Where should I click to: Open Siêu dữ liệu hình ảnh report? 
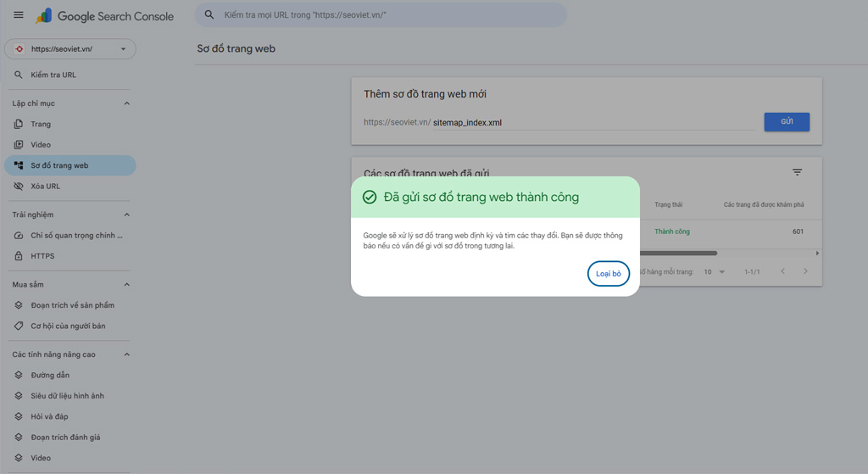pyautogui.click(x=70, y=395)
